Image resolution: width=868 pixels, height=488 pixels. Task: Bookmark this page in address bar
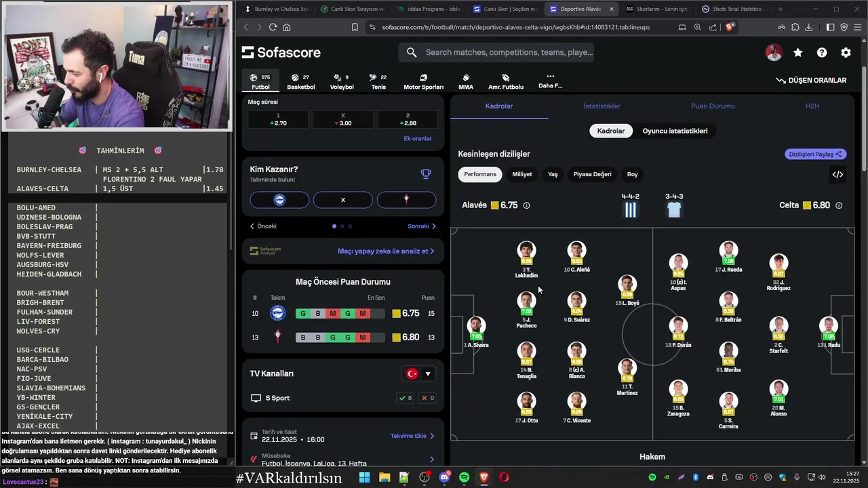pos(355,27)
